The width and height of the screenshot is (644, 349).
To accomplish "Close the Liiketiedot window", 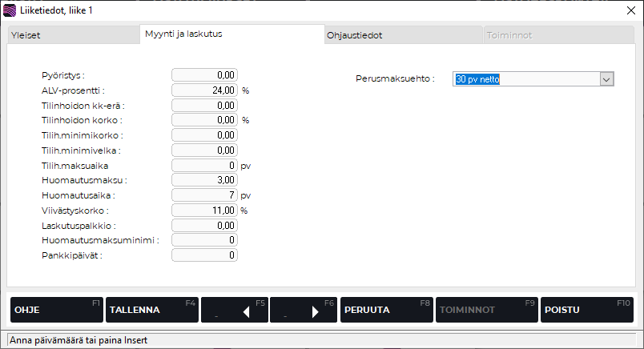I will tap(629, 10).
